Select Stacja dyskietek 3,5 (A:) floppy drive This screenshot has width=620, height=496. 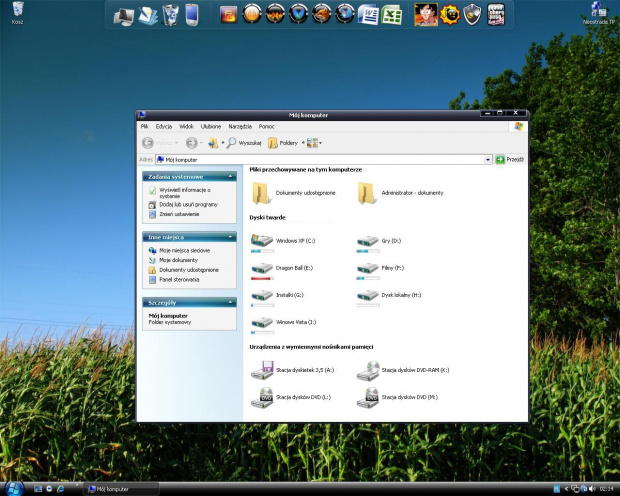(x=262, y=371)
